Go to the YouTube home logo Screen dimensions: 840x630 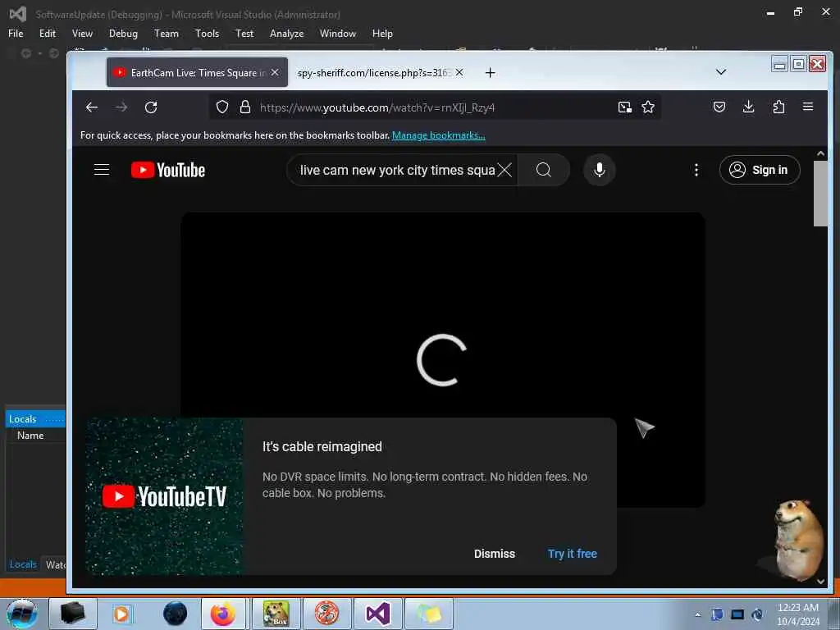168,170
